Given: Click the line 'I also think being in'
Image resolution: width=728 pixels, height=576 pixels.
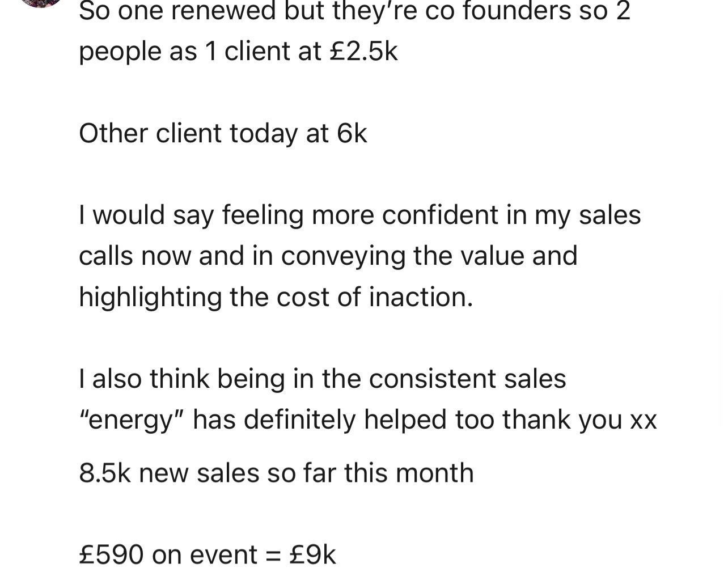Looking at the screenshot, I should (x=323, y=378).
